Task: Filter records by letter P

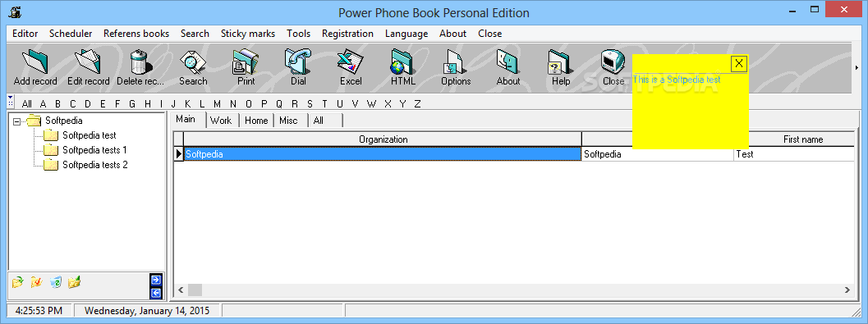Action: [x=264, y=104]
